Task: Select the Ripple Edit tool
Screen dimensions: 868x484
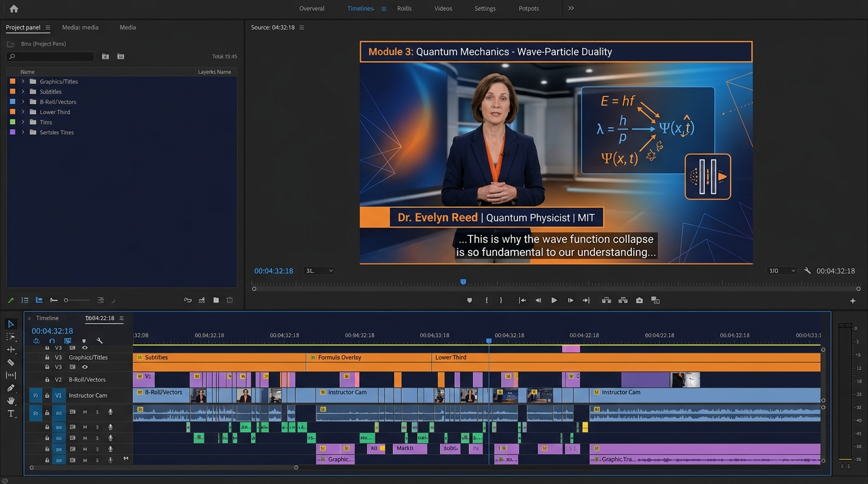Action: point(11,350)
